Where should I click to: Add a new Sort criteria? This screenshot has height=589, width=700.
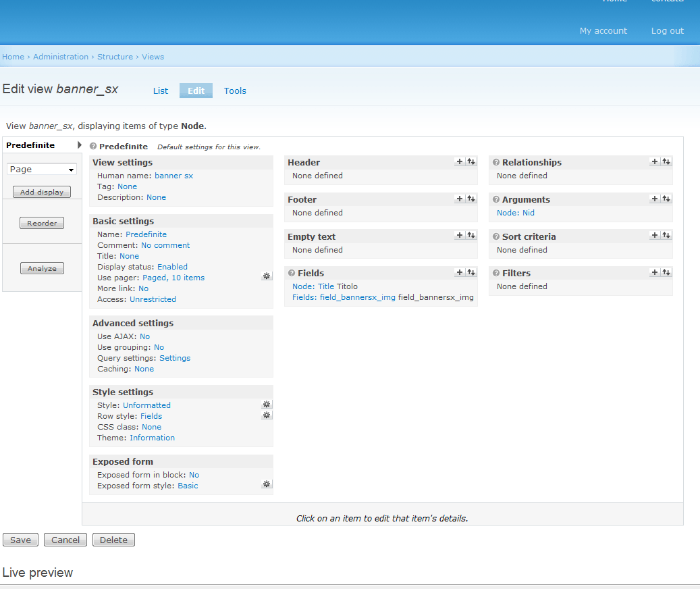[x=655, y=235]
